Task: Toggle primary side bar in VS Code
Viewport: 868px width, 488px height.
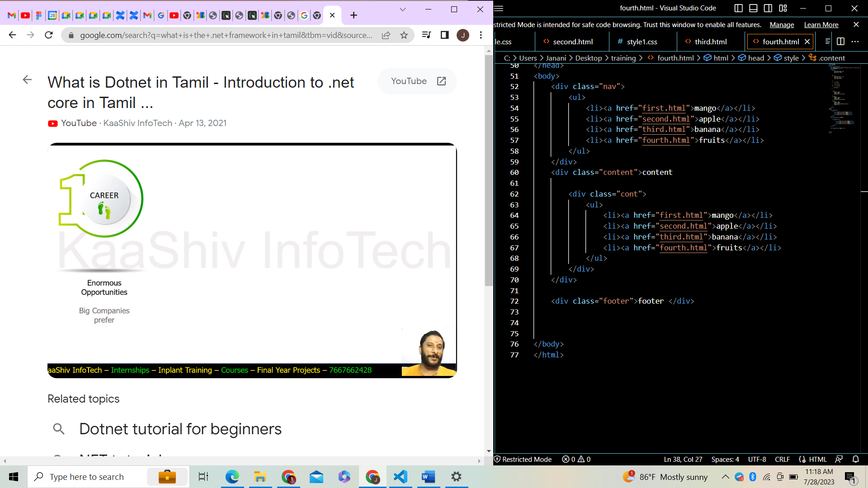Action: (x=739, y=8)
